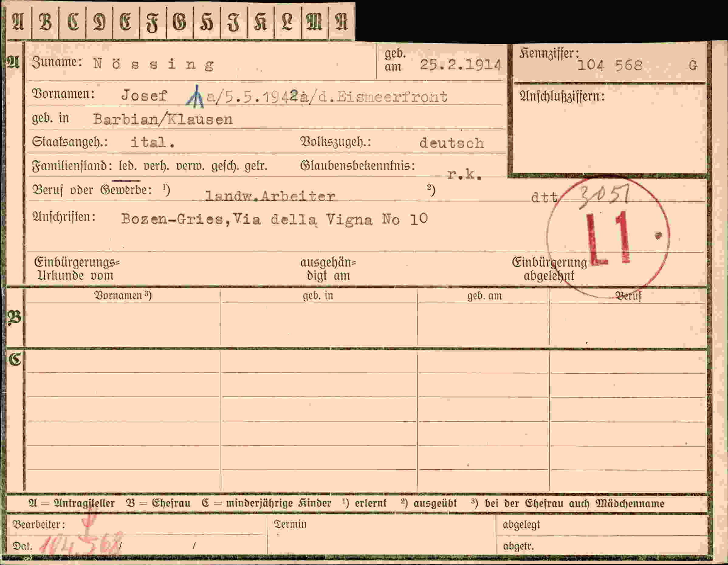Click the 'geb. am' column header
The image size is (728, 565).
(x=484, y=296)
